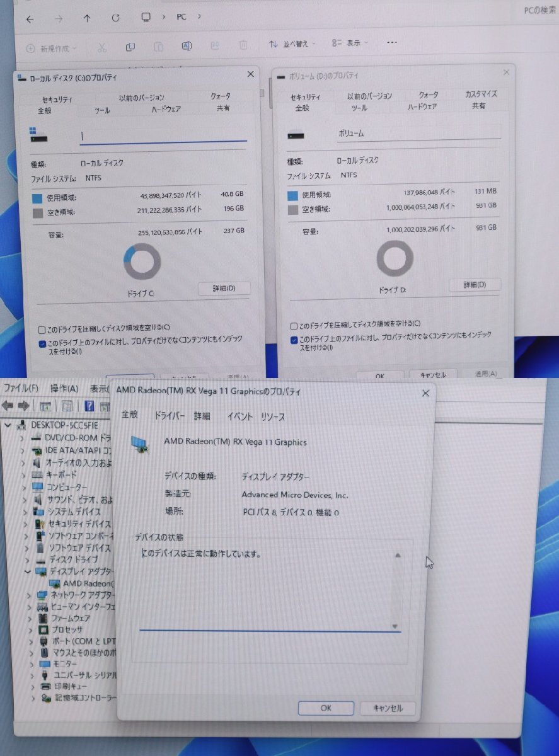
Task: Open the Help (?) icon in Device Manager toolbar
Action: click(x=89, y=405)
